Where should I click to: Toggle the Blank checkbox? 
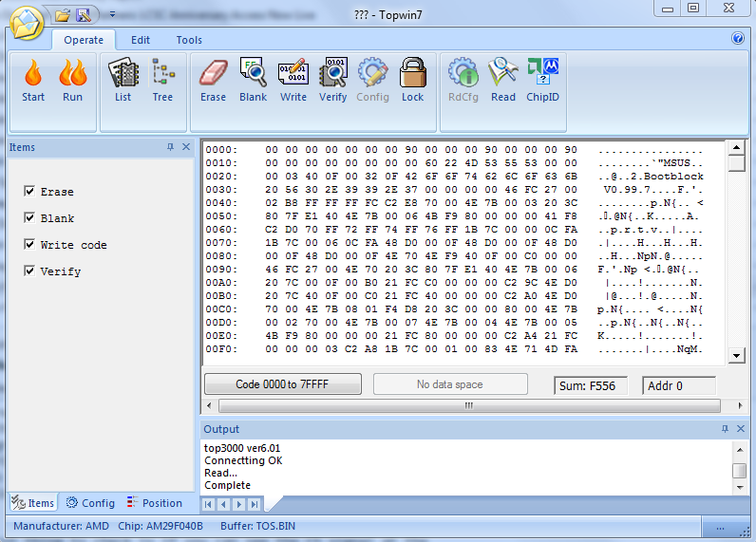tap(29, 217)
